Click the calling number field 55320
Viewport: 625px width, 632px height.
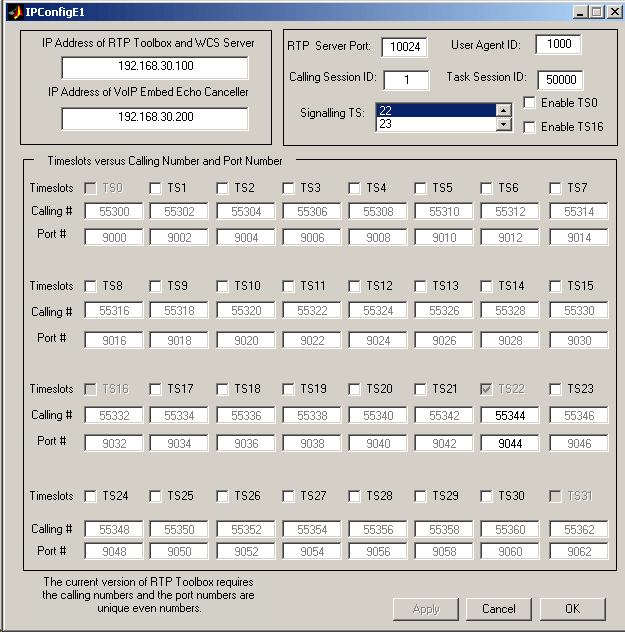(x=246, y=310)
